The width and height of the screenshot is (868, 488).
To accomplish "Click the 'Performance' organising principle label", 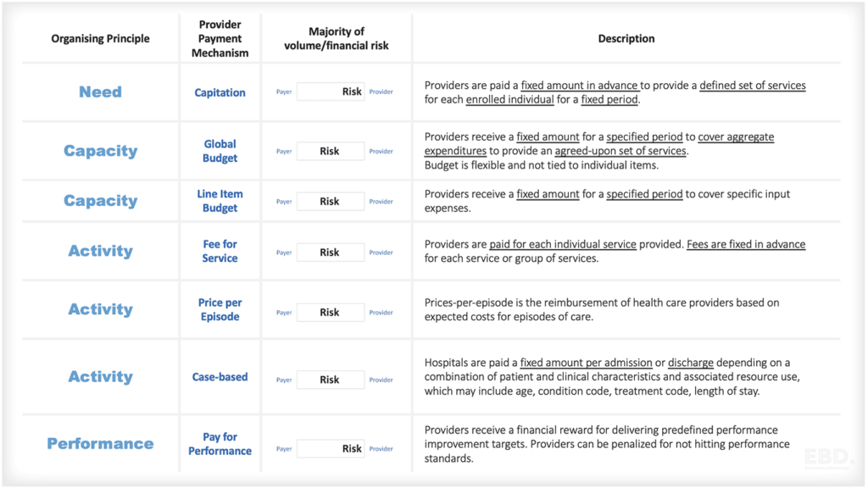I will [100, 444].
